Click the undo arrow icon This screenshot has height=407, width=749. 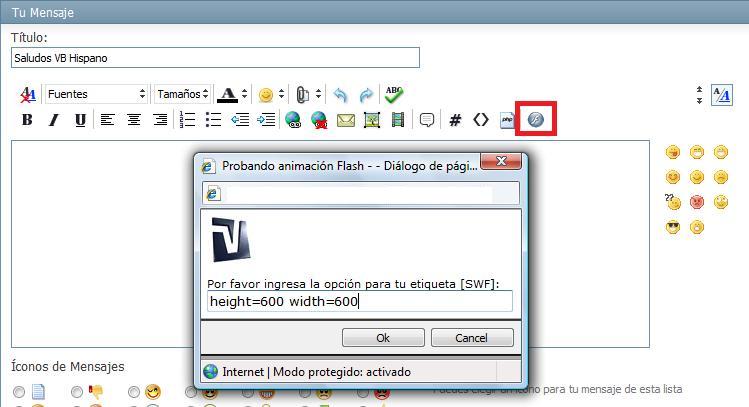pyautogui.click(x=340, y=95)
